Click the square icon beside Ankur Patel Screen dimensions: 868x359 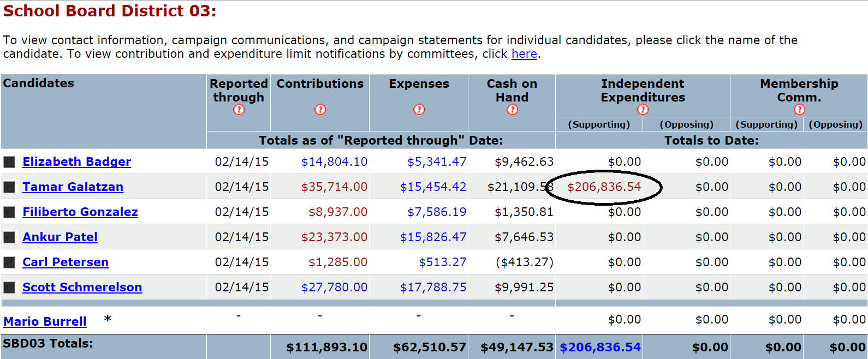pos(9,237)
